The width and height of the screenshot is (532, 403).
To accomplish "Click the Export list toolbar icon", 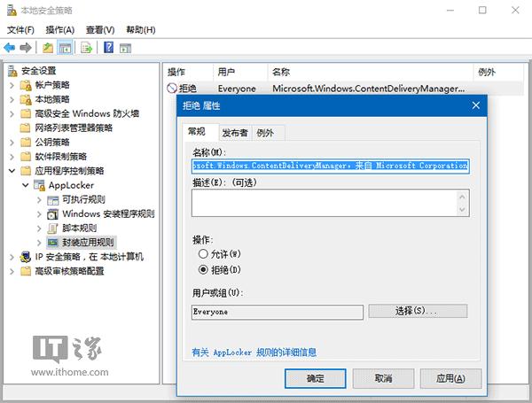I will point(87,47).
